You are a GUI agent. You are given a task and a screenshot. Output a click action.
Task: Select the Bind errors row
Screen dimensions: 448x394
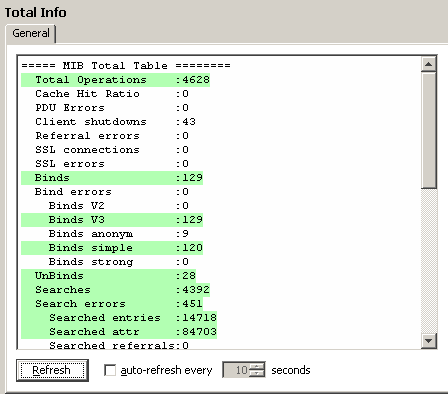[112, 192]
